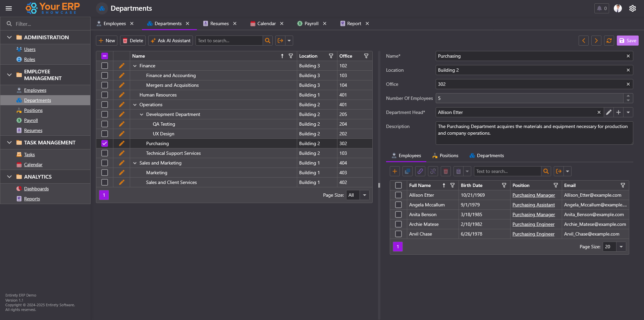Collapse the ADMINISTRATION sidebar section
Screen dimensions: 644x320
tap(9, 37)
